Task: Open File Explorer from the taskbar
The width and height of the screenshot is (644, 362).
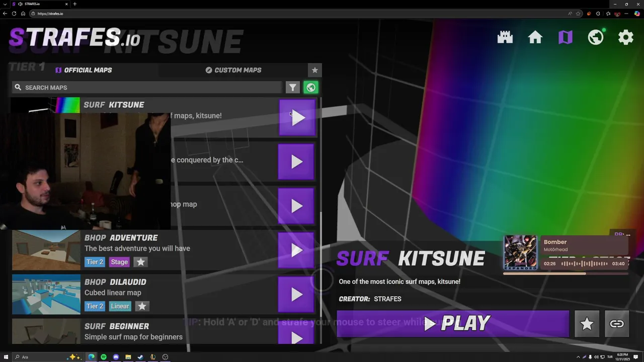Action: 128,357
